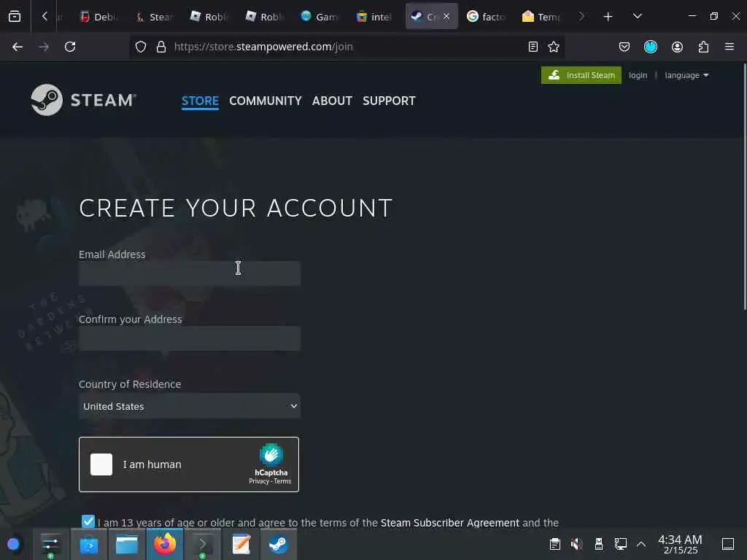The width and height of the screenshot is (747, 560).
Task: Open the Country of Residence dropdown
Action: (190, 406)
